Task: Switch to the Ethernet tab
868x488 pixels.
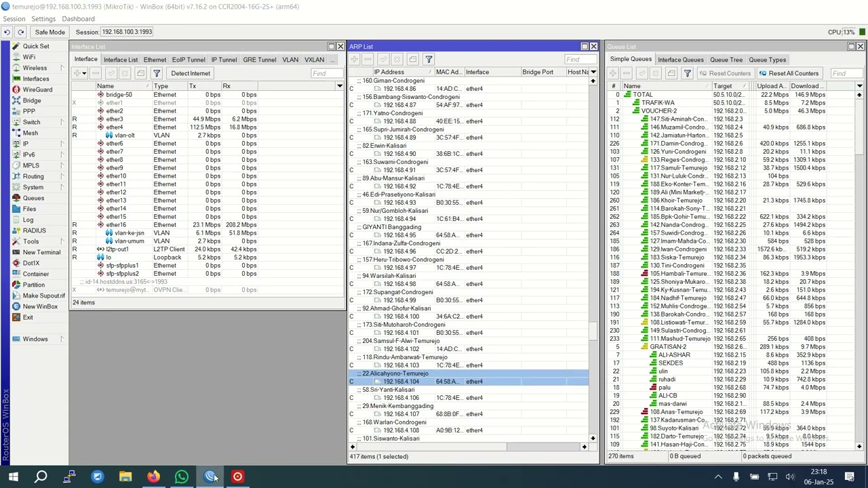Action: (155, 60)
